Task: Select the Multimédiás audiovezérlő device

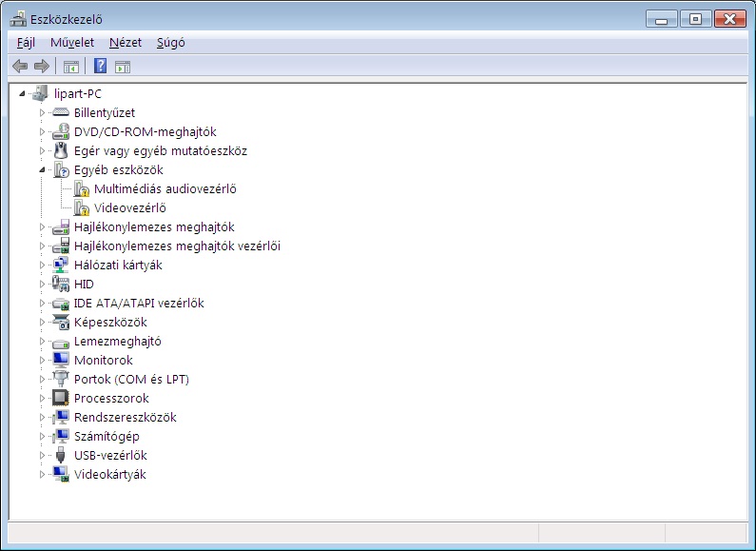Action: pos(165,188)
